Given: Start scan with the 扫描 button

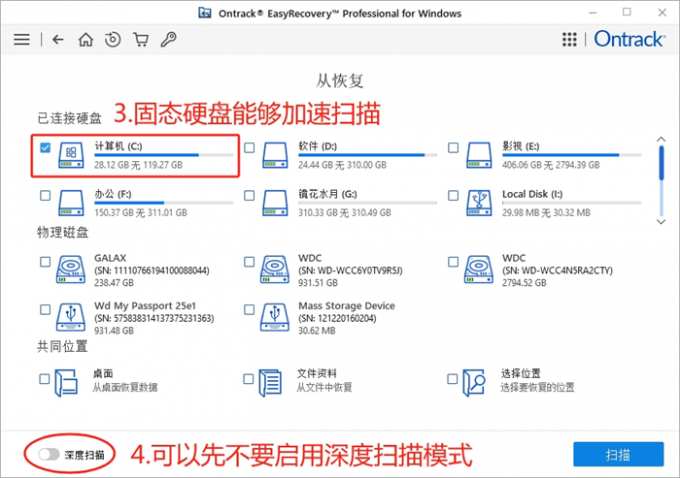Looking at the screenshot, I should [618, 455].
